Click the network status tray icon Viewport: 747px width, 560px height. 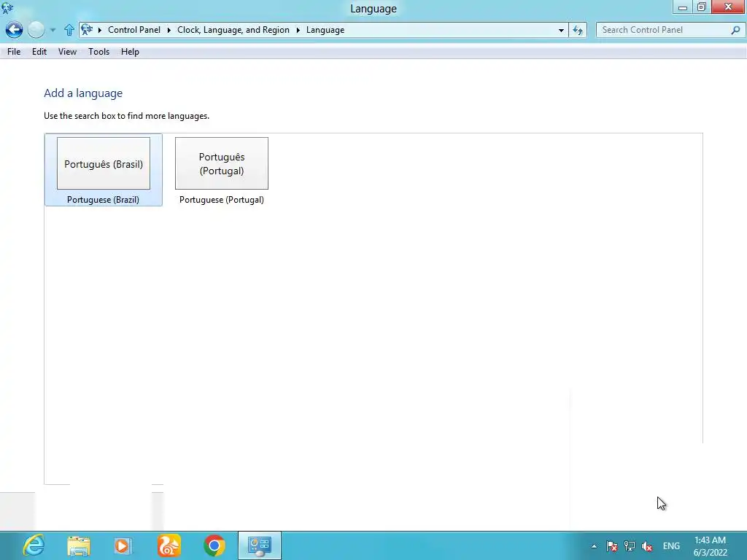click(630, 546)
